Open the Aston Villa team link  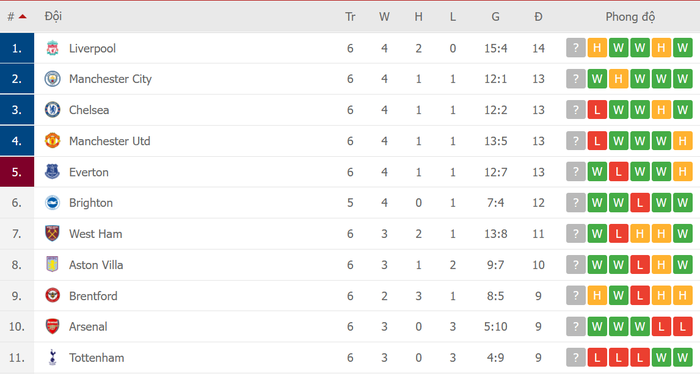tap(96, 265)
